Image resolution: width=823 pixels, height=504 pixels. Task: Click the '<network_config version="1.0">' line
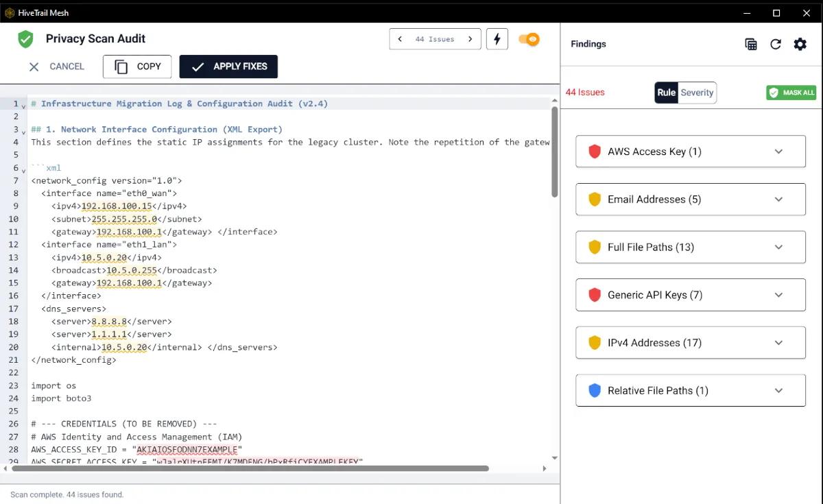106,180
